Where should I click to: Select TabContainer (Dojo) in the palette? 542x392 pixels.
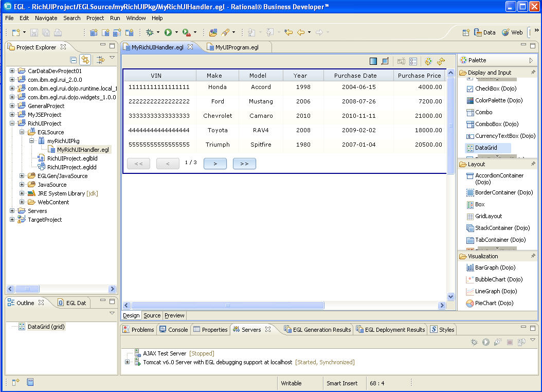(496, 240)
